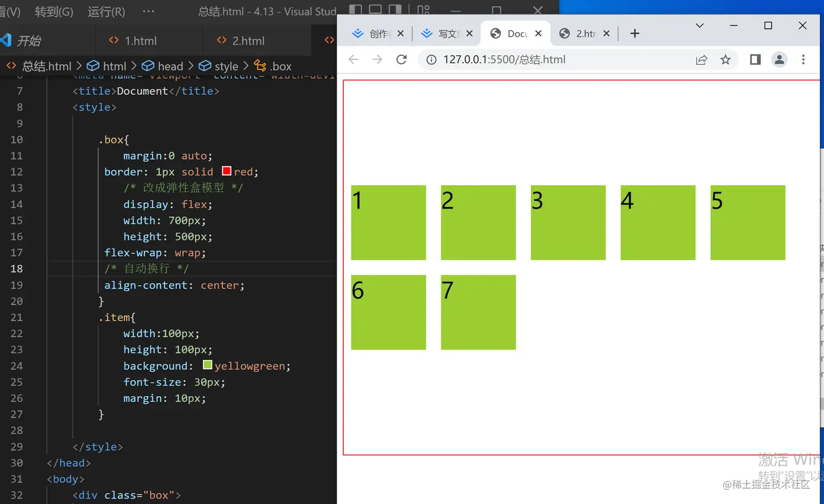Click the '/* 改成弹性盒模型 */' comment
Viewport: 824px width, 504px height.
184,188
